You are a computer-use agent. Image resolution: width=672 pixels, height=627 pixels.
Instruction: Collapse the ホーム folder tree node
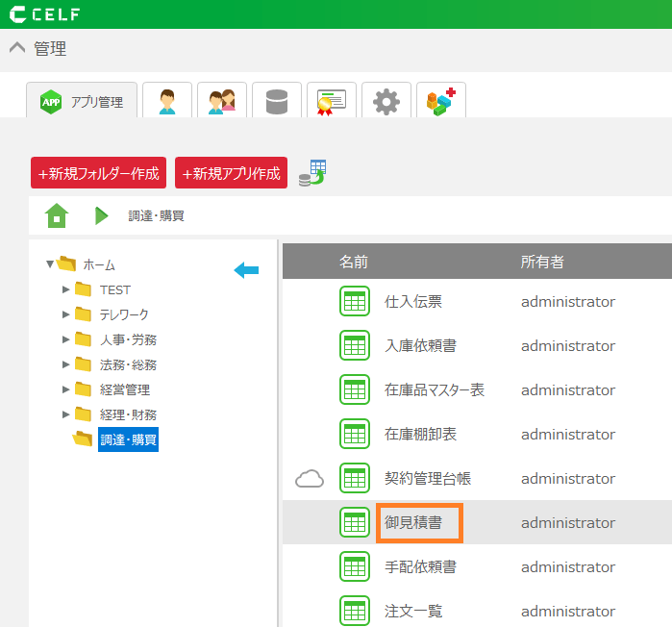[x=50, y=264]
